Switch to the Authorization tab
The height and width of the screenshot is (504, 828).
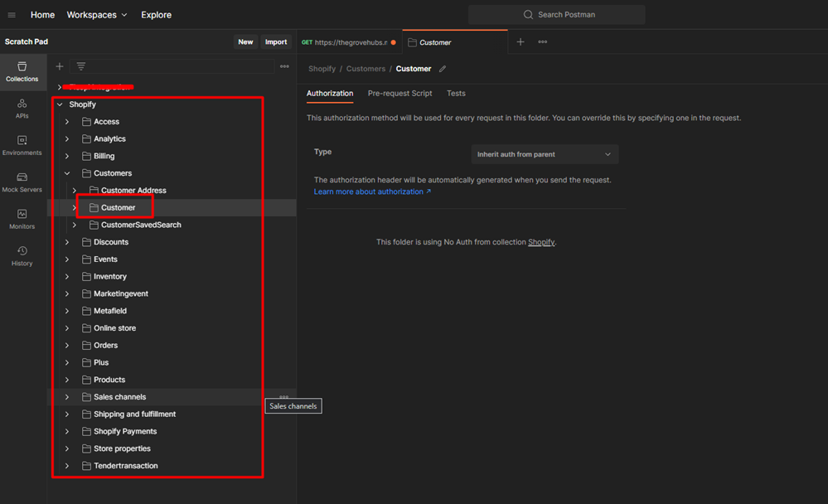pyautogui.click(x=330, y=94)
